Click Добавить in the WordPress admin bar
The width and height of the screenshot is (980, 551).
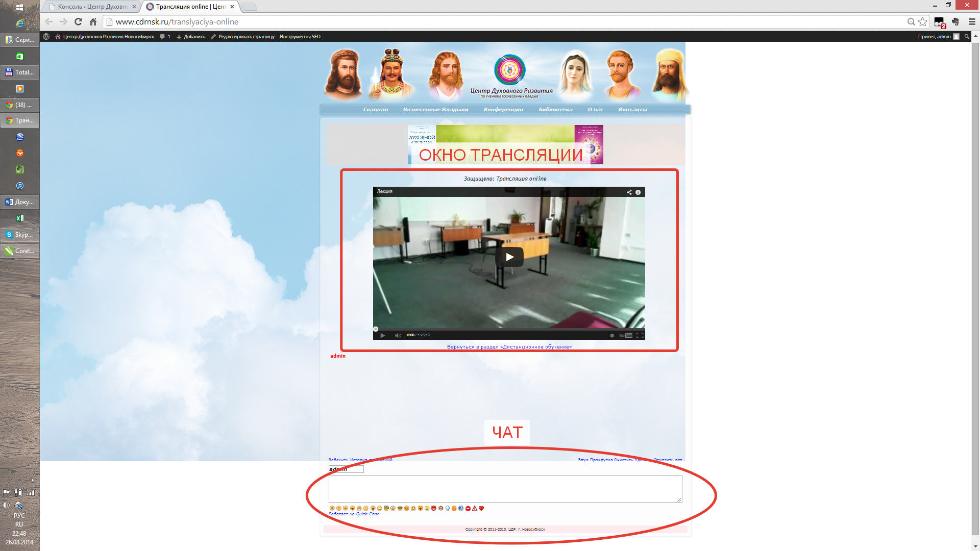pyautogui.click(x=191, y=36)
